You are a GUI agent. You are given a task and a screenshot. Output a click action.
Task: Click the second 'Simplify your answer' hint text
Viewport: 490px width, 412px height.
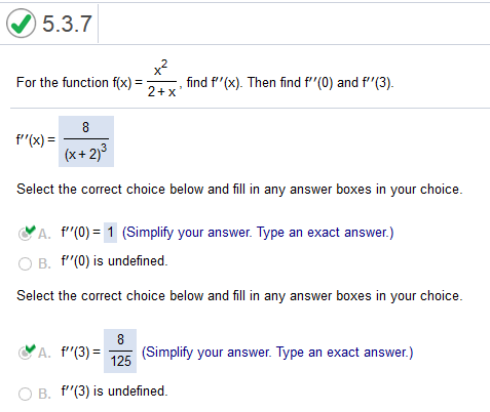pyautogui.click(x=278, y=352)
